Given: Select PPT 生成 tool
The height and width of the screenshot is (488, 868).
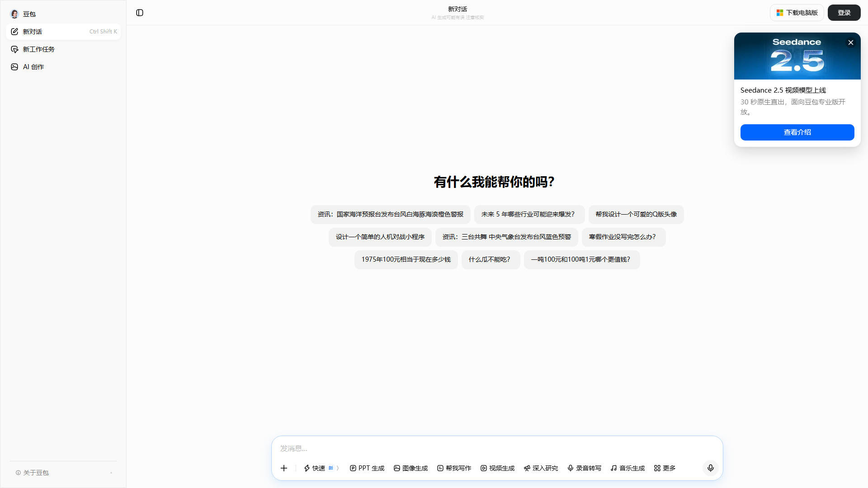Looking at the screenshot, I should pyautogui.click(x=367, y=468).
